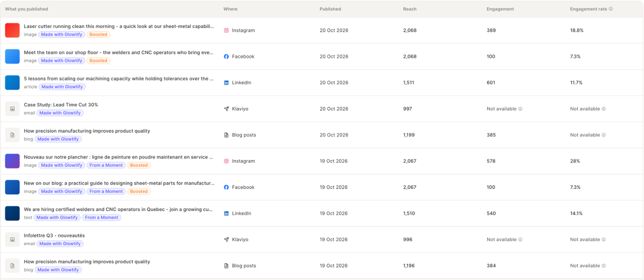644x280 pixels.
Task: Click the From a Moment tag on the New on our blog post
Action: pos(106,192)
